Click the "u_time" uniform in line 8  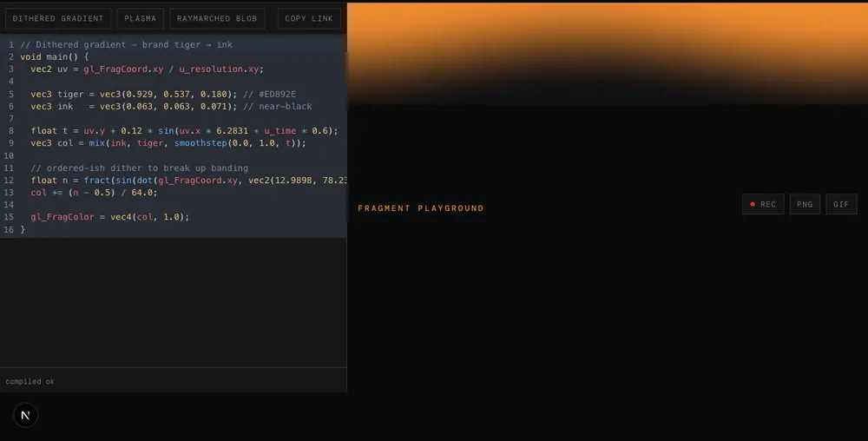coord(280,131)
